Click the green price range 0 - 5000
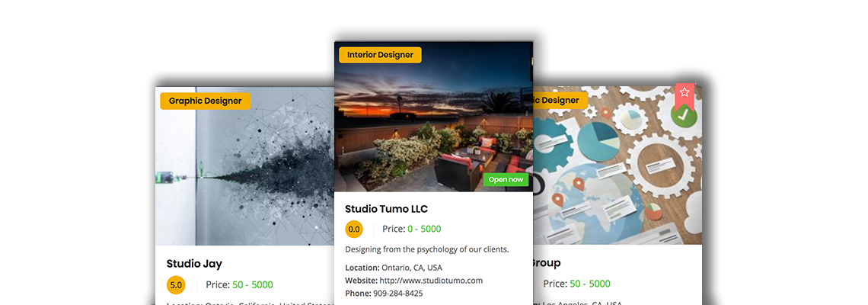The width and height of the screenshot is (868, 305). click(x=424, y=229)
